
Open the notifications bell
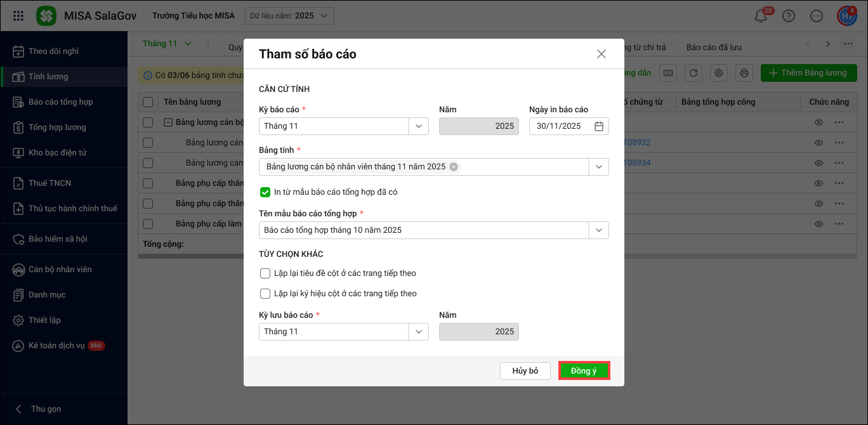tap(761, 16)
